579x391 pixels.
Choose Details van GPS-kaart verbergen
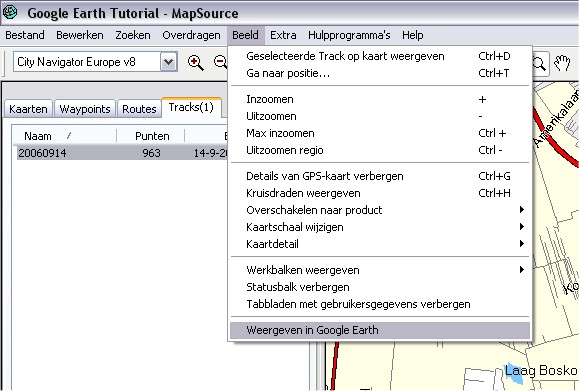(x=380, y=176)
